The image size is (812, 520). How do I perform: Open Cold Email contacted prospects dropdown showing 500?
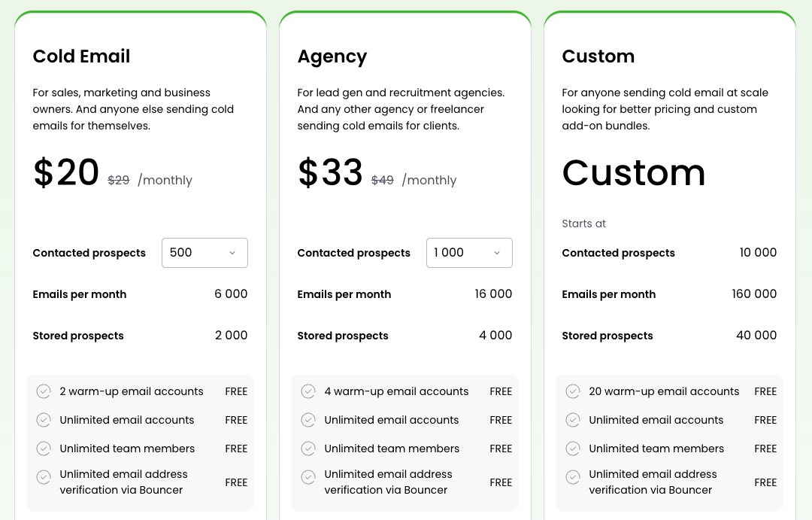(205, 253)
